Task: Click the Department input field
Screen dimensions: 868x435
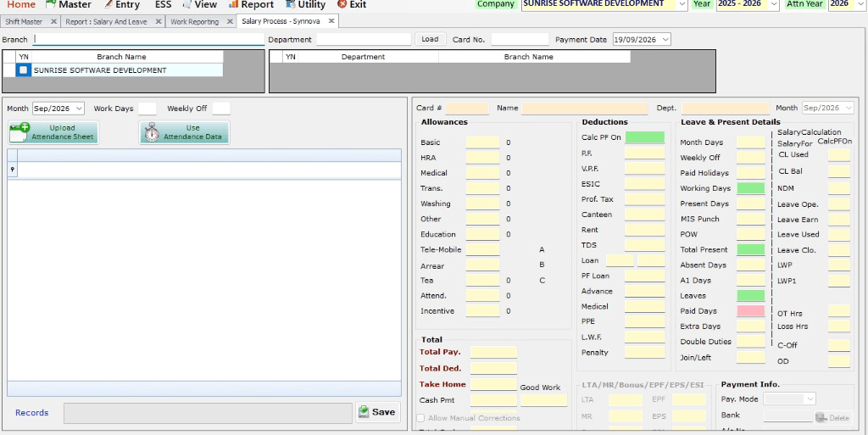Action: 364,39
